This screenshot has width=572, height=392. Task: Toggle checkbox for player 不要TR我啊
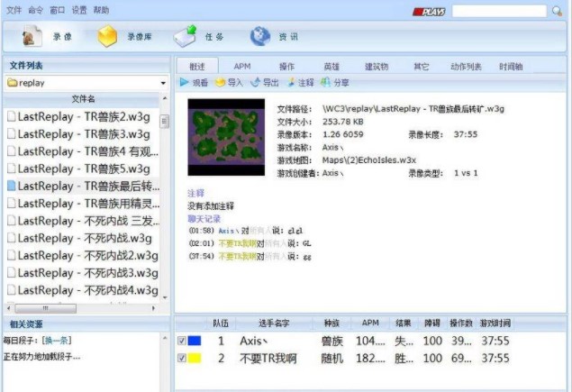click(x=183, y=359)
